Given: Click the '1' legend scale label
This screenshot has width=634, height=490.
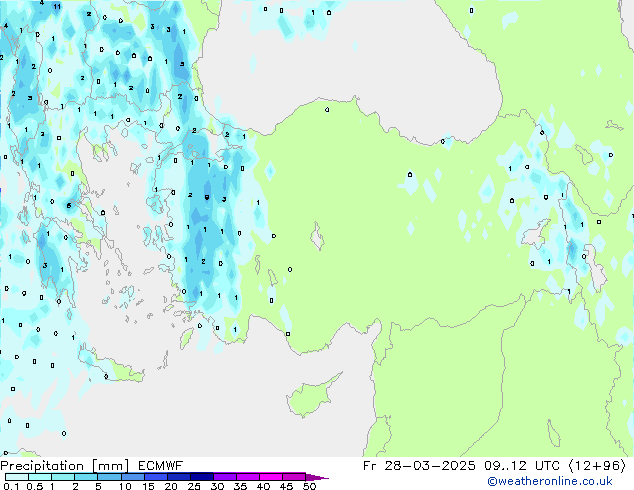Looking at the screenshot, I should (x=52, y=486).
